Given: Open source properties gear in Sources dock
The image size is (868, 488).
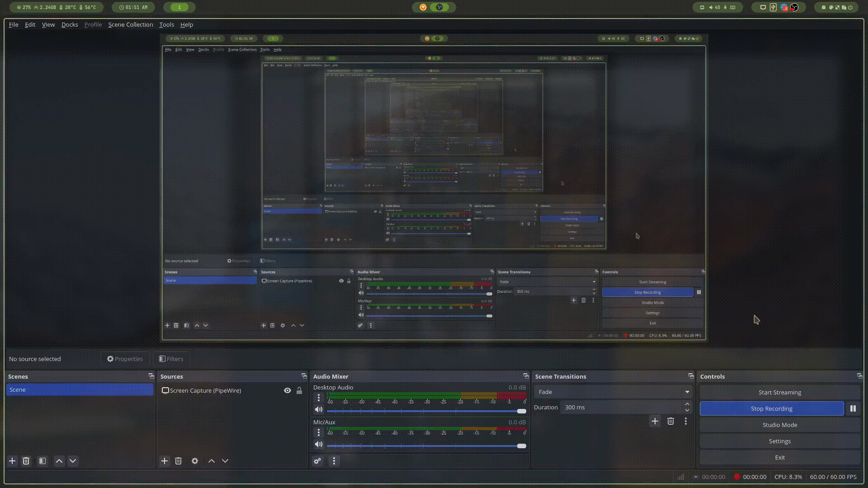Looking at the screenshot, I should 195,461.
